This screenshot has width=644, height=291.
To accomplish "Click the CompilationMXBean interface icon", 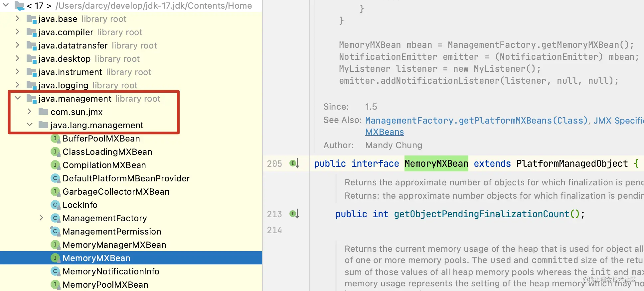I will click(55, 165).
